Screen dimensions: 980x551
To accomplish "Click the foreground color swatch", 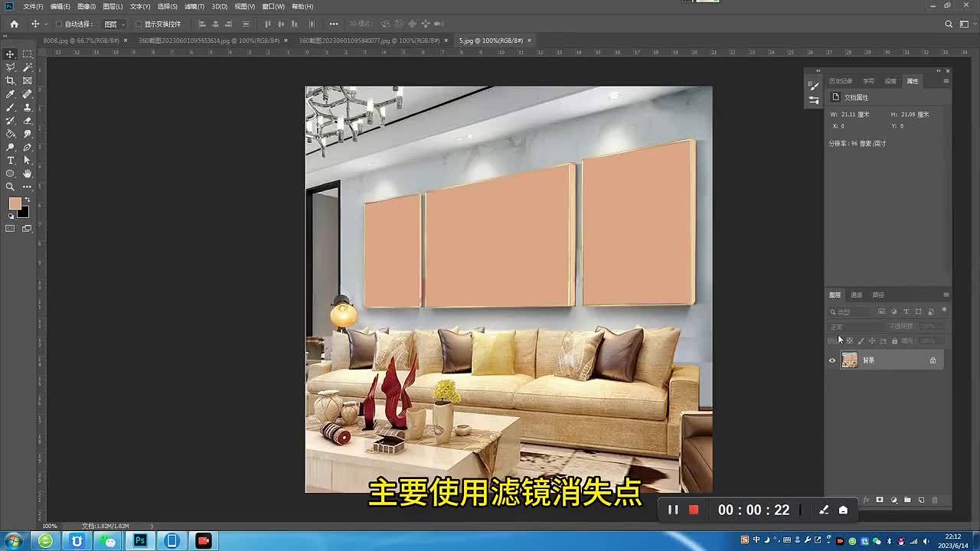I will (x=16, y=203).
